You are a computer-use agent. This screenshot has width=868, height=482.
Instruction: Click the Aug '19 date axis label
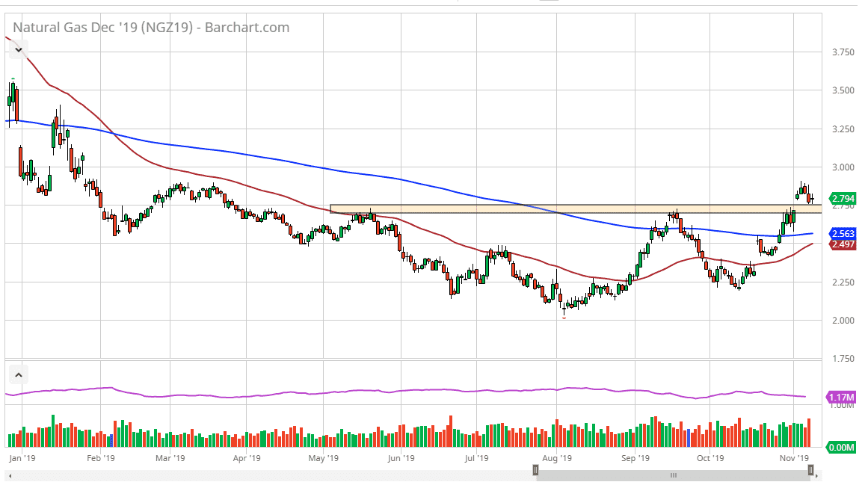point(556,457)
